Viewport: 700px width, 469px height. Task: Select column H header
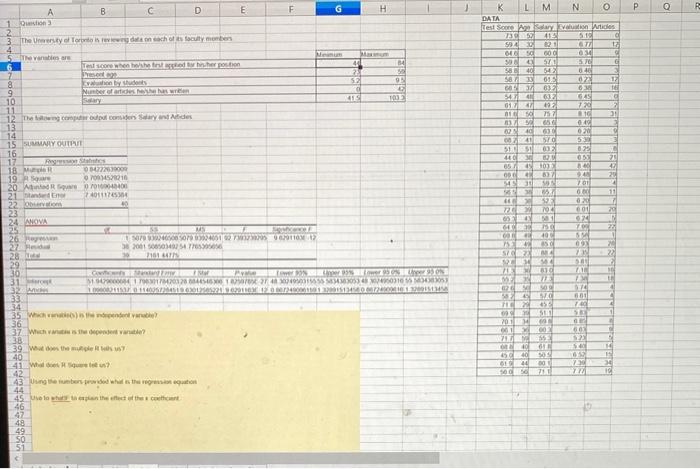tap(383, 8)
